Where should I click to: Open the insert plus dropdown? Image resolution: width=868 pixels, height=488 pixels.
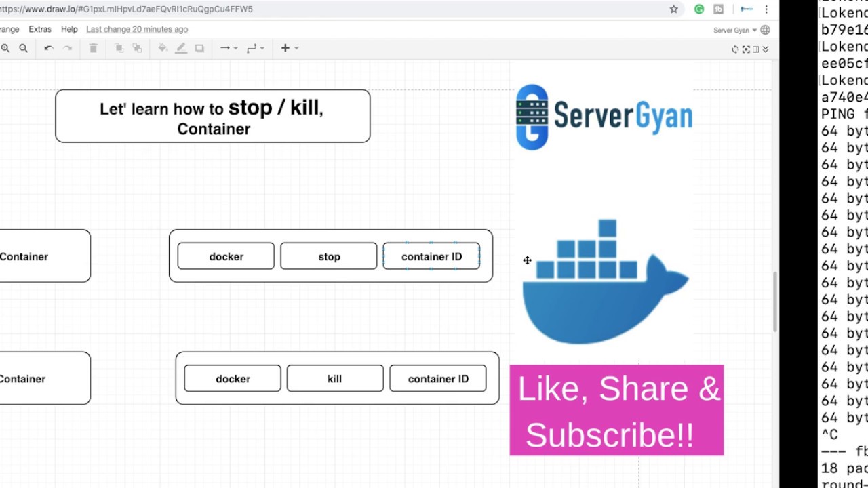[290, 48]
